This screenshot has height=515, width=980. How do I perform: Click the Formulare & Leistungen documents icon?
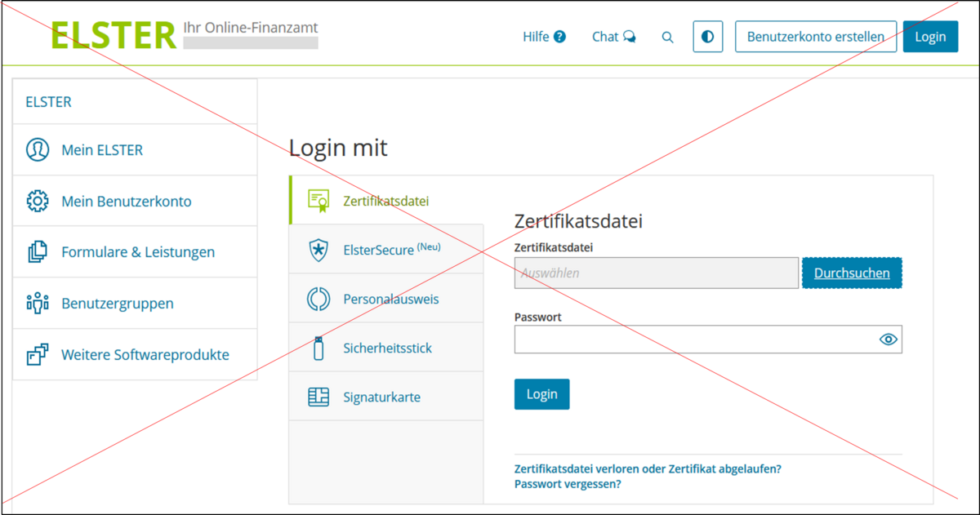pos(38,252)
